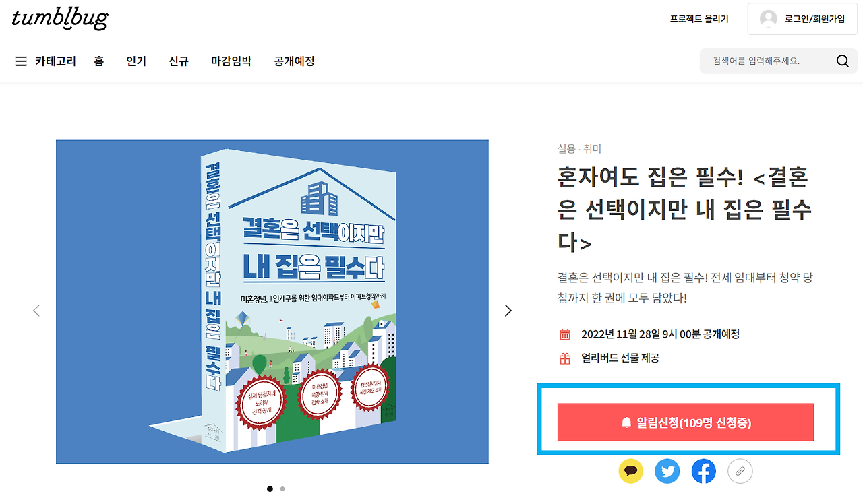The width and height of the screenshot is (863, 504).
Task: Show previous image with left arrow
Action: click(36, 311)
